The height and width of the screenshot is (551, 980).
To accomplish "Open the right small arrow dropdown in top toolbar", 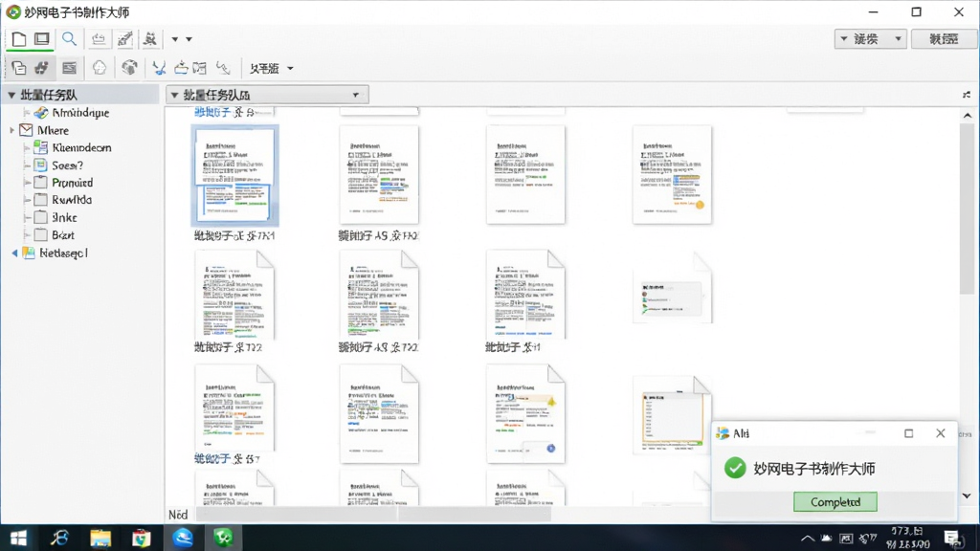I will coord(189,39).
